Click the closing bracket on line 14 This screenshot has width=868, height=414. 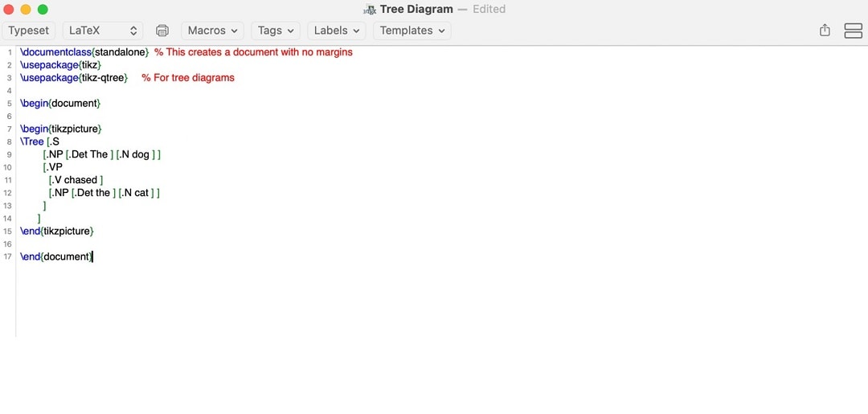tap(39, 218)
